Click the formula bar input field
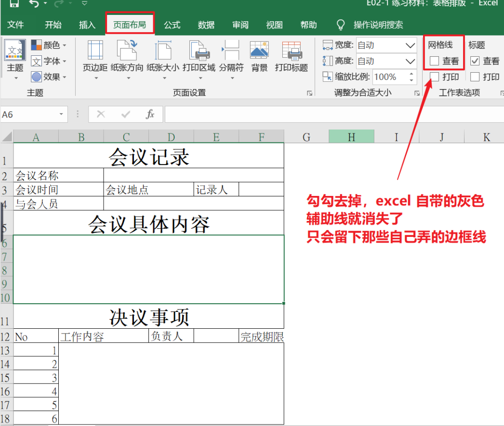The image size is (504, 426). [334, 114]
